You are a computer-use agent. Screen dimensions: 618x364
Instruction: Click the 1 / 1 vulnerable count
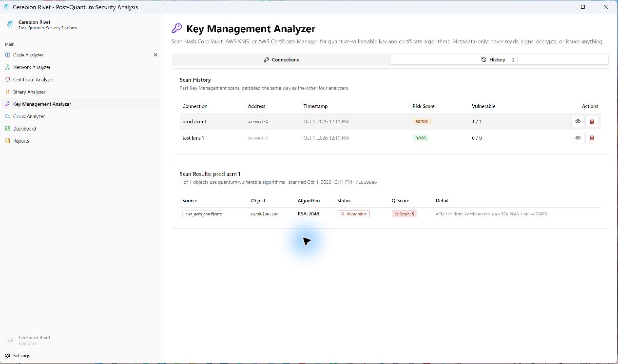click(x=477, y=121)
